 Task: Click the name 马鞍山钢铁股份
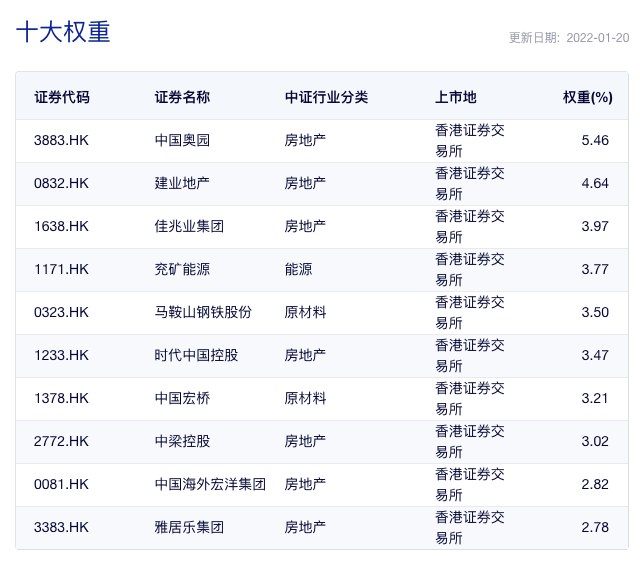coord(203,312)
